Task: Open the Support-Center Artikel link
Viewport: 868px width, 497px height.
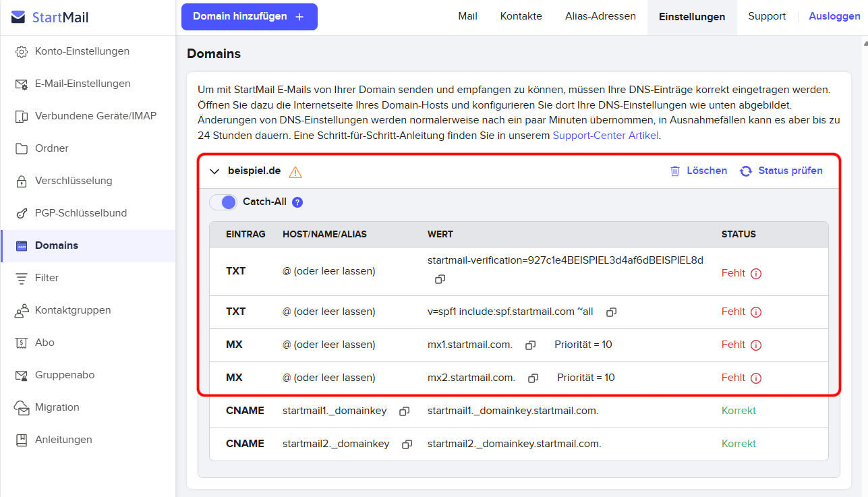Action: 605,135
